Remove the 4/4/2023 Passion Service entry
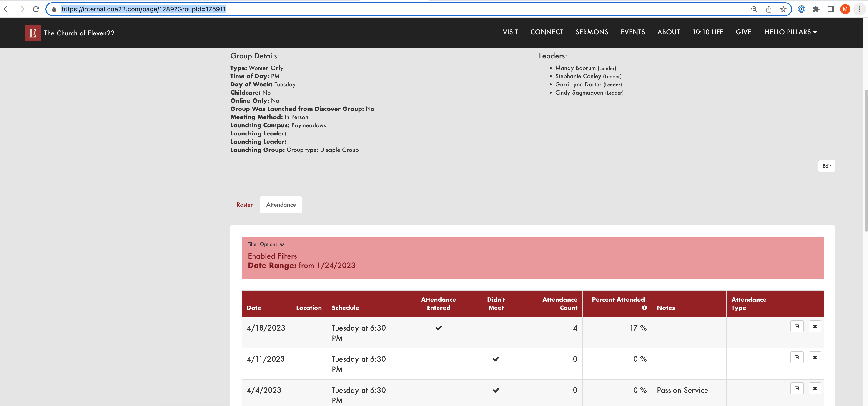The height and width of the screenshot is (406, 868). click(x=815, y=388)
